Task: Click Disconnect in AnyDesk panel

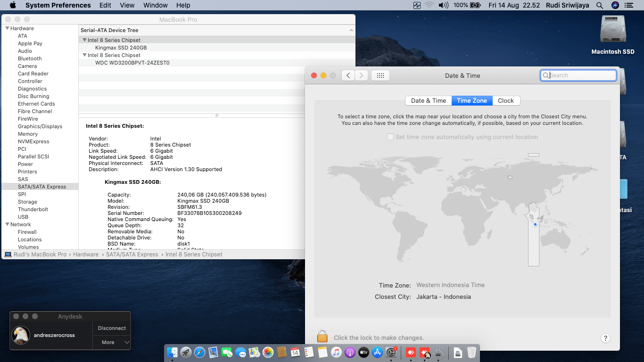Action: [112, 328]
